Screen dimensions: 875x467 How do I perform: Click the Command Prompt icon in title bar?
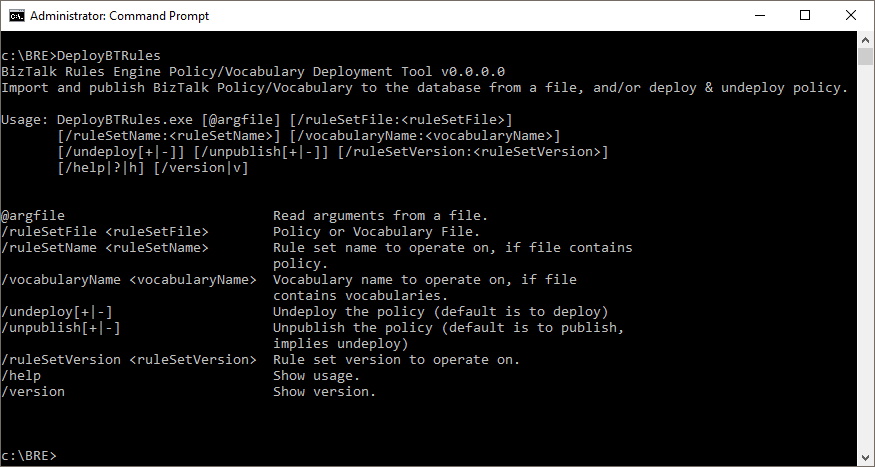[x=17, y=16]
